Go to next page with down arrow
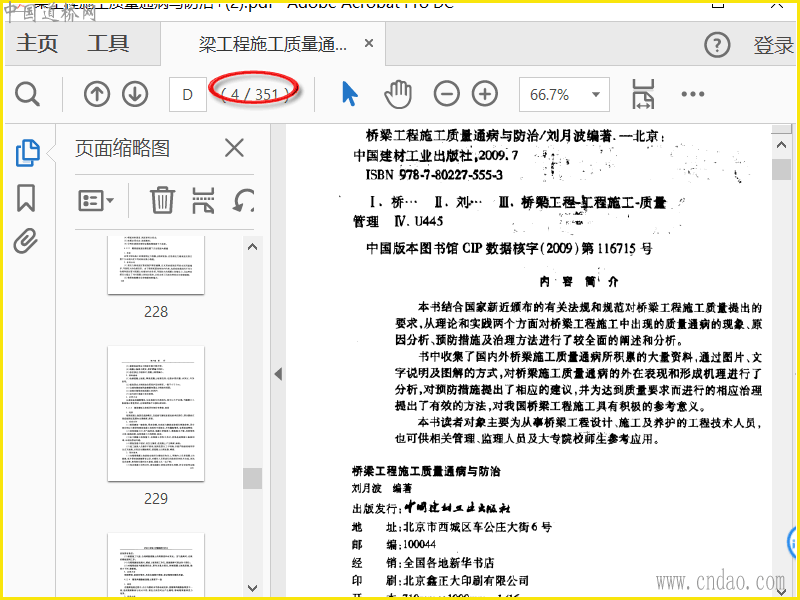Screen dimensions: 800x600 [x=135, y=94]
